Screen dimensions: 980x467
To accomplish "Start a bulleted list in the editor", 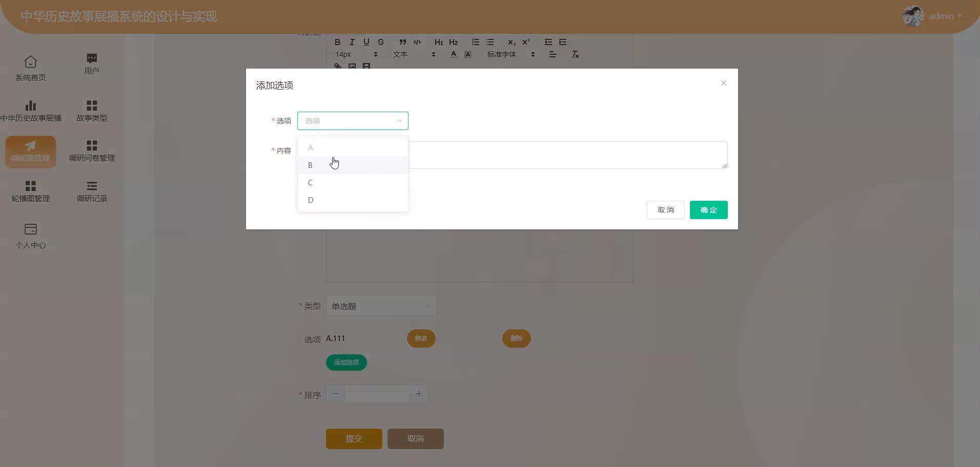I will [x=490, y=42].
